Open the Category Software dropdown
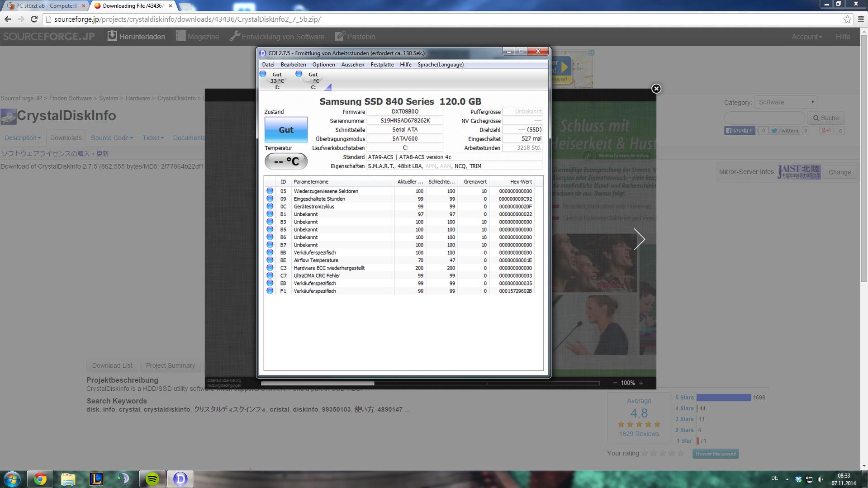 [786, 102]
